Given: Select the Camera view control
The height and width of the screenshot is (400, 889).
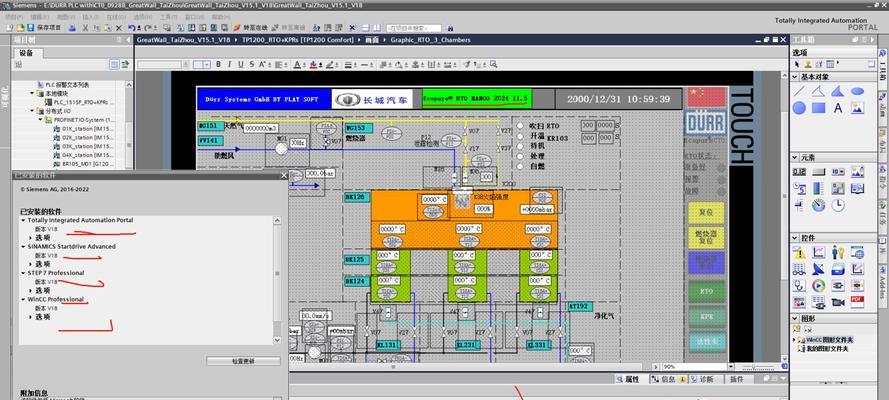Looking at the screenshot, I should click(838, 302).
